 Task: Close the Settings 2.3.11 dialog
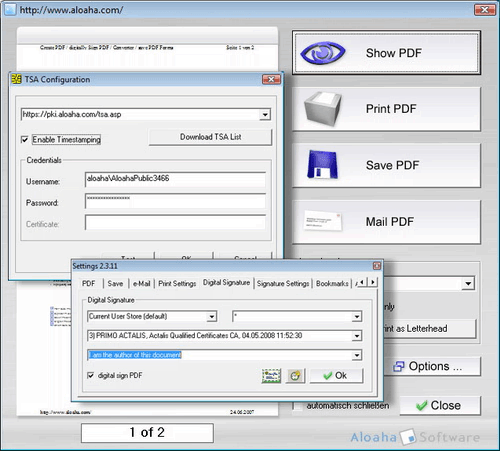click(x=377, y=266)
